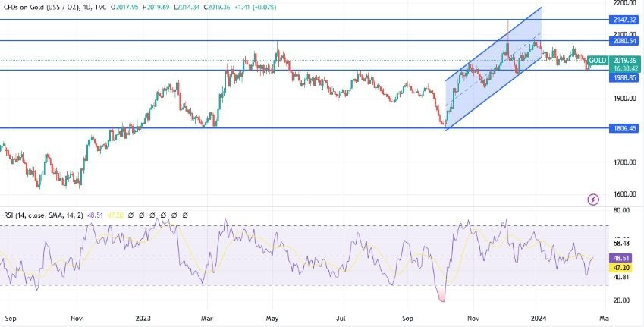Image resolution: width=644 pixels, height=327 pixels.
Task: Click the low value L2014.34
Action: (x=187, y=8)
